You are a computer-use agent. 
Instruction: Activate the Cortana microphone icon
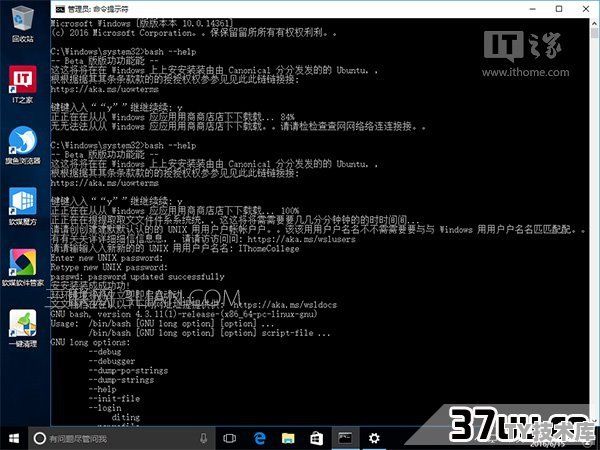coord(204,438)
